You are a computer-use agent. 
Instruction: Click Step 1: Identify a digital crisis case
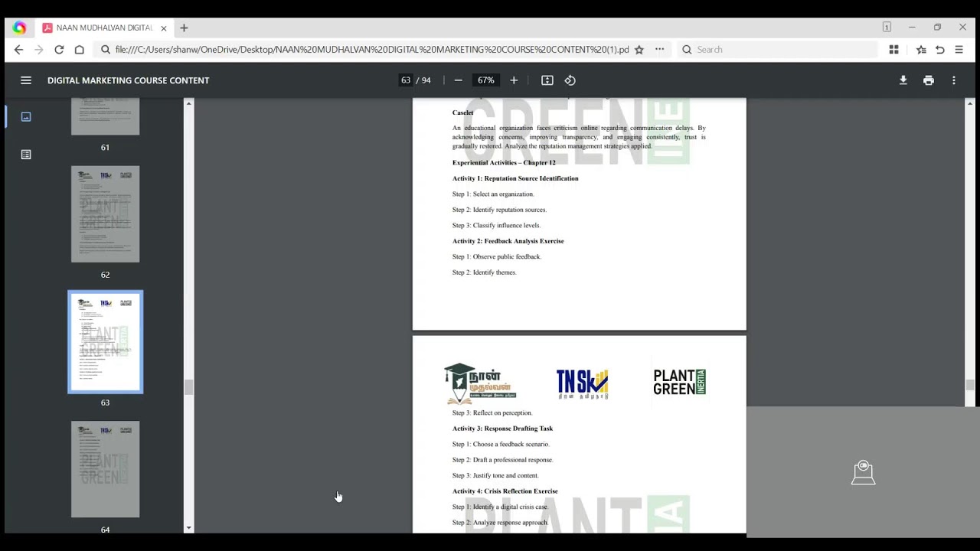click(x=500, y=507)
